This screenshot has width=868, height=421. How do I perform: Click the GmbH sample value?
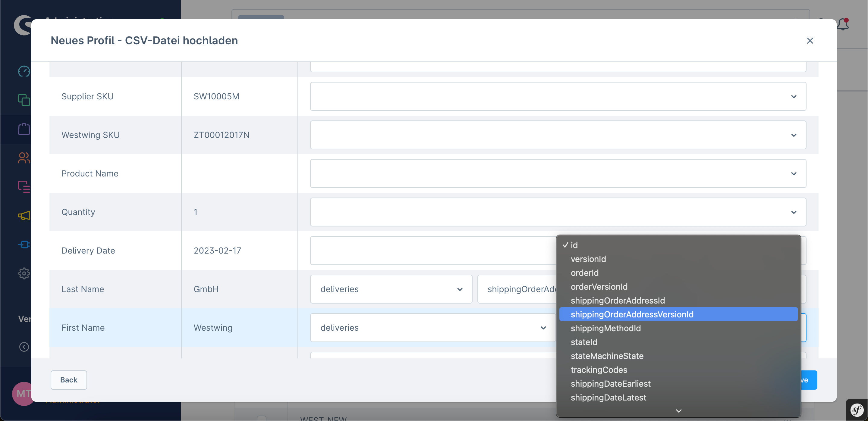tap(206, 289)
